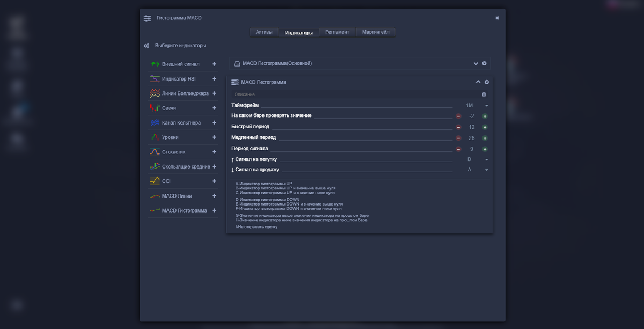Click the Уровни chart icon

coord(155,137)
